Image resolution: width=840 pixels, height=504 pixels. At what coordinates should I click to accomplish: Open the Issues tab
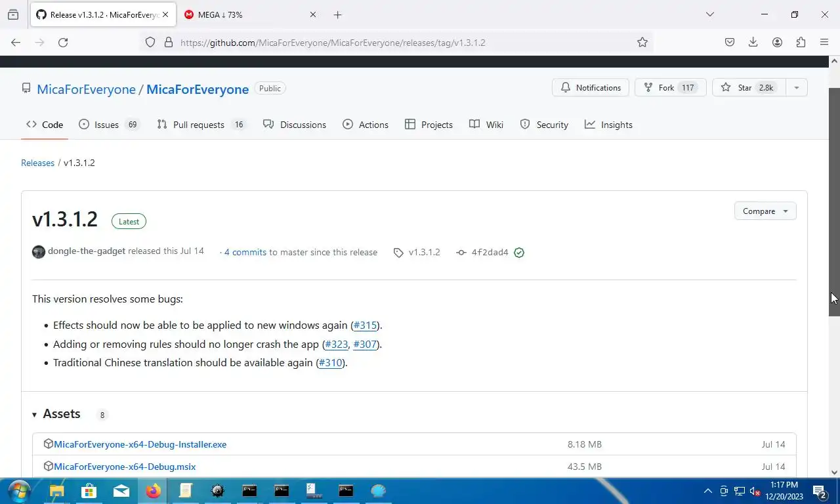[x=108, y=125]
